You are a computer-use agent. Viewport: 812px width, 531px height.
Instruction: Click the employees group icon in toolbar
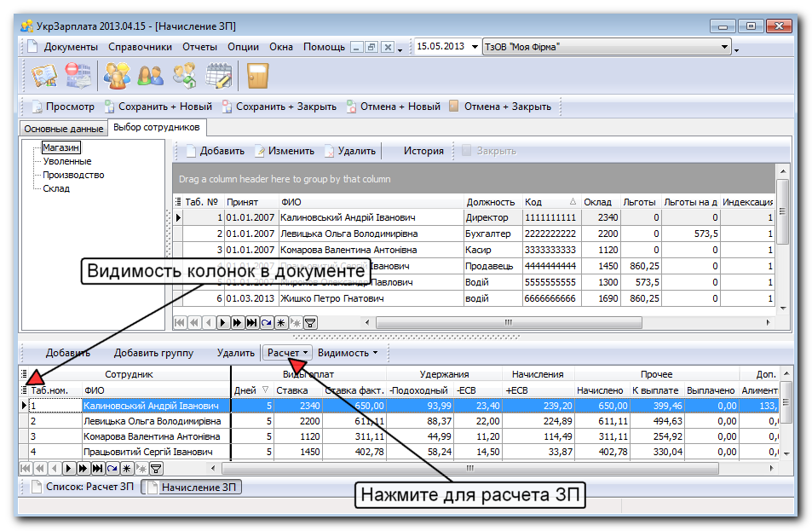(x=118, y=76)
